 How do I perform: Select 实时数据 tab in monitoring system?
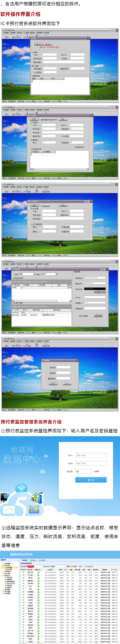click(x=25, y=560)
